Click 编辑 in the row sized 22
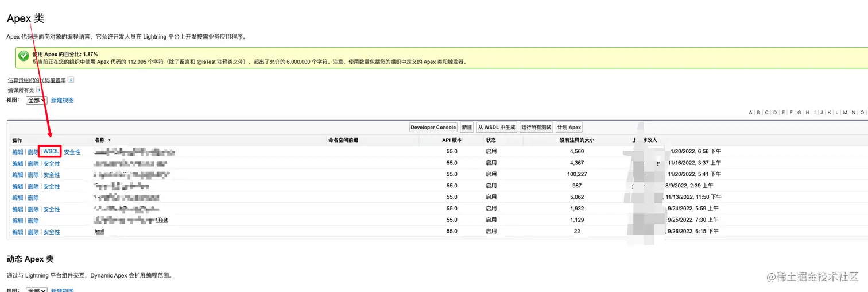Screen dimensions: 868x292 (x=18, y=232)
